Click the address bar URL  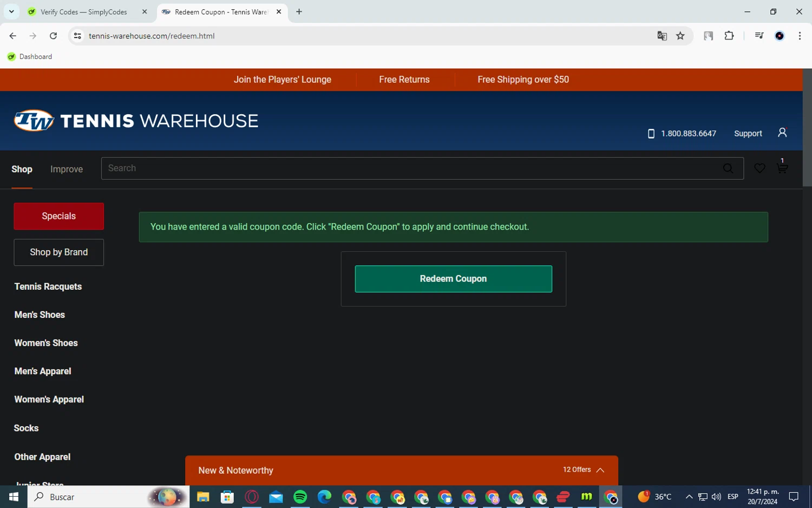(152, 36)
